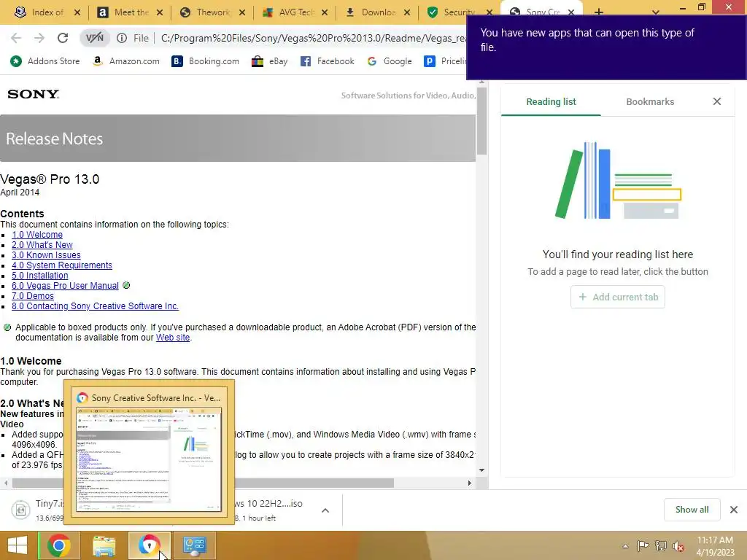Click the vertical page scrollbar thumb

481,121
